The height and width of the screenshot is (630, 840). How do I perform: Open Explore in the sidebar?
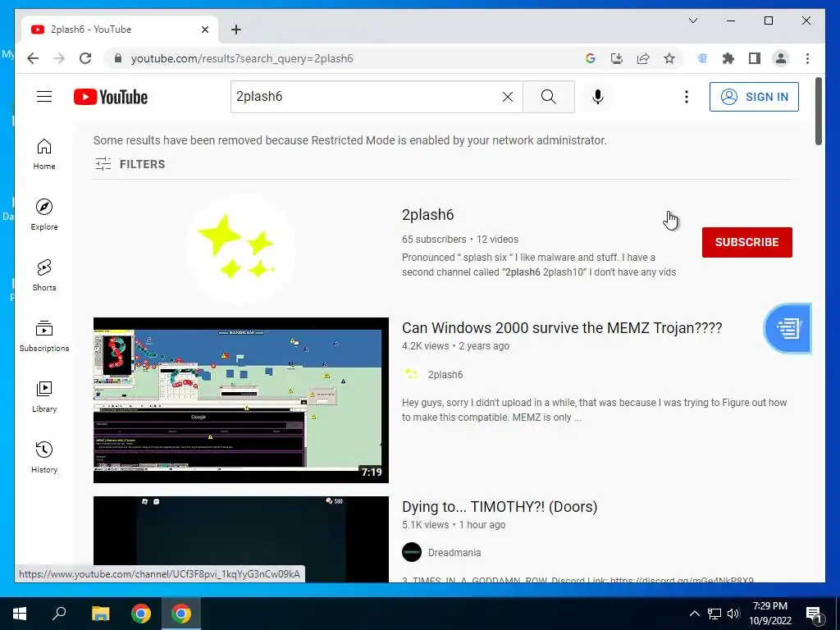coord(44,215)
